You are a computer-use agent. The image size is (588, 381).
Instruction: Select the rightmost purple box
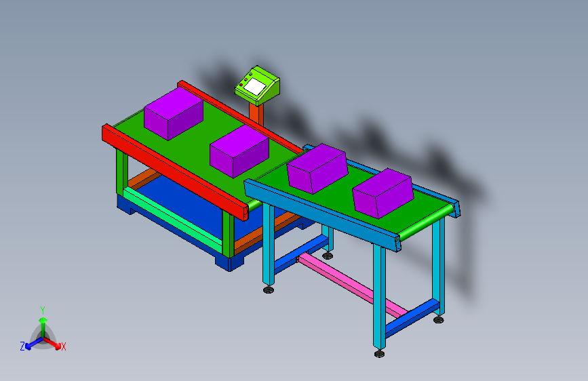coord(383,193)
